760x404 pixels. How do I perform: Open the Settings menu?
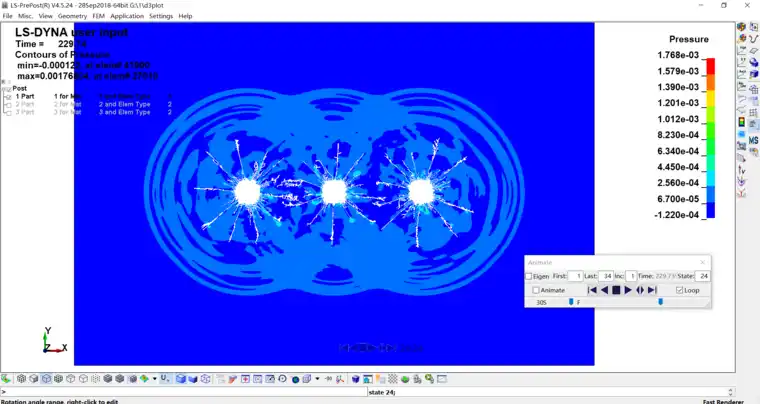[161, 16]
